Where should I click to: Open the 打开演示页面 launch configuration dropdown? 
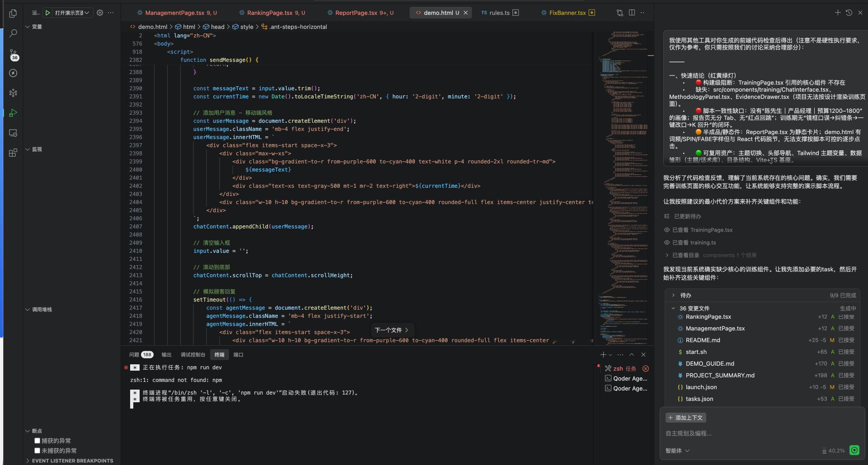(x=72, y=13)
